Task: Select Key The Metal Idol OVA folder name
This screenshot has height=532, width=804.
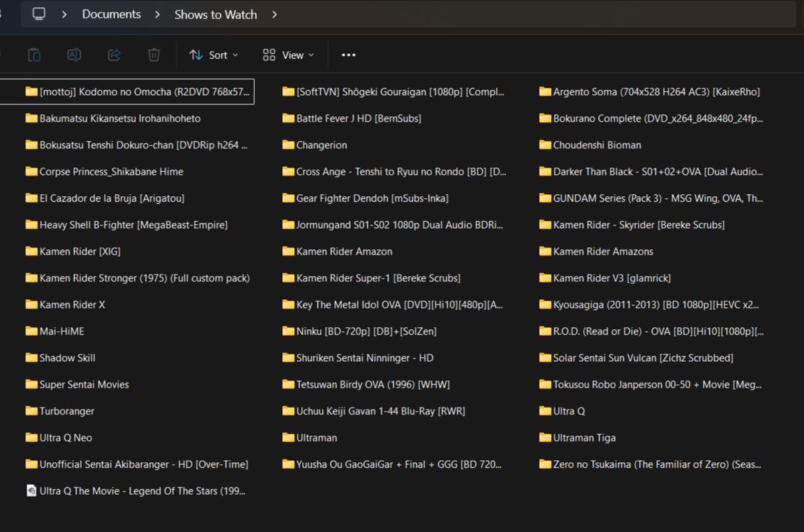Action: point(400,305)
